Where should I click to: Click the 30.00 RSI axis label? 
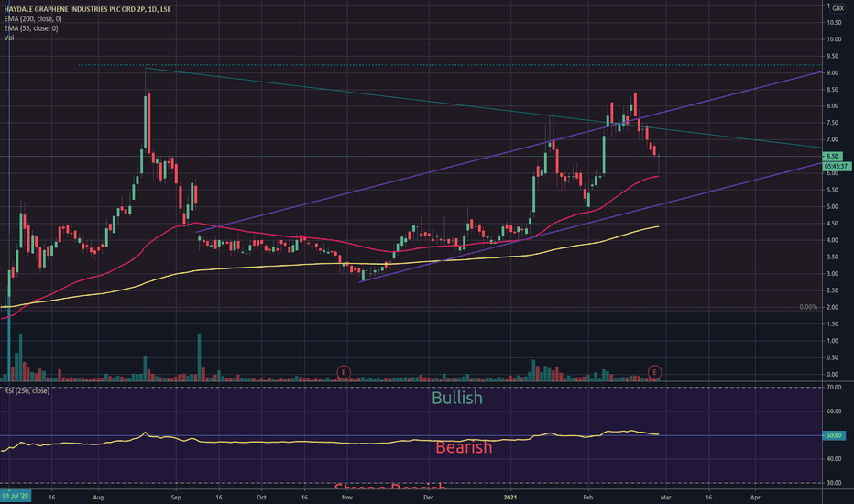(x=834, y=483)
